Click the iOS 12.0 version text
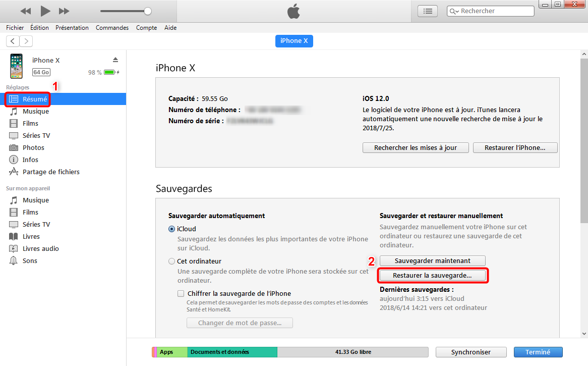This screenshot has width=588, height=366. tap(375, 99)
